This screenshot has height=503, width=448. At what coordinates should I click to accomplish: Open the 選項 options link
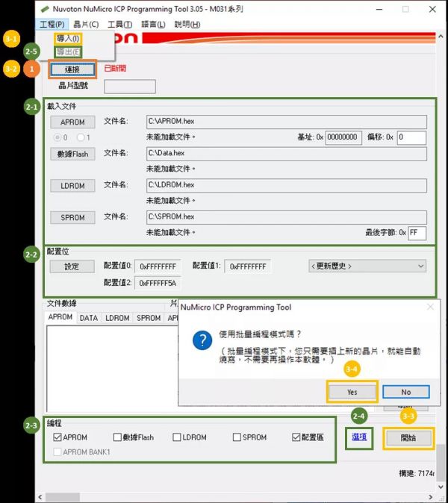pos(359,437)
